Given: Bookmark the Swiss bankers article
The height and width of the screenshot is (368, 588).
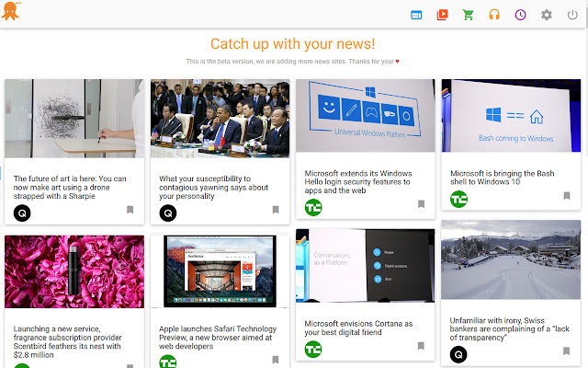Looking at the screenshot, I should point(566,351).
